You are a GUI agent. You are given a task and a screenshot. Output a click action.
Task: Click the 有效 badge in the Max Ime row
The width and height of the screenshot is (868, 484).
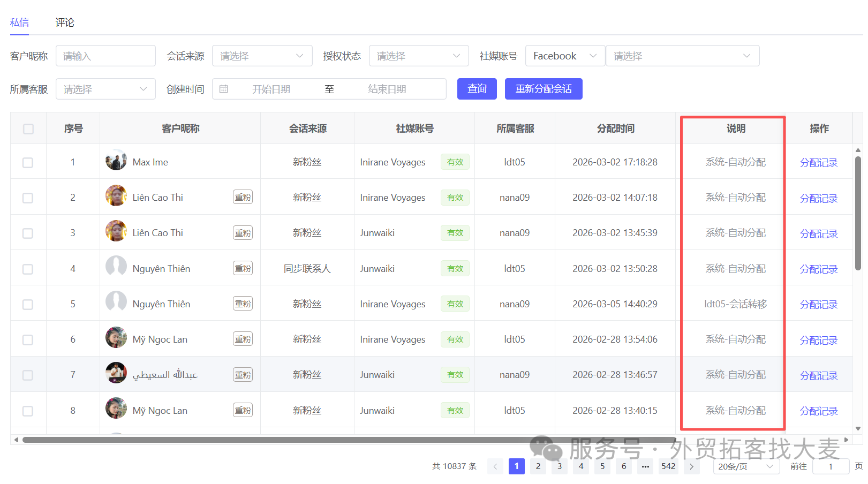pos(455,162)
